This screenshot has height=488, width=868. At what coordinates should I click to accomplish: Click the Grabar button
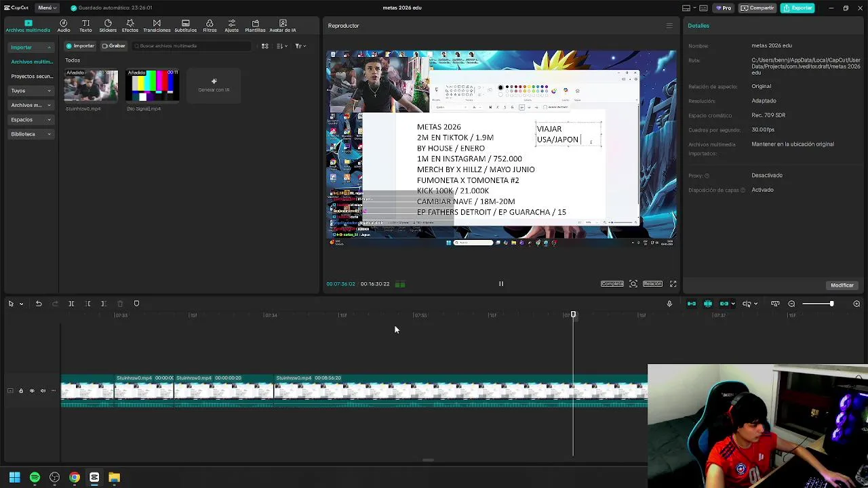pos(113,46)
